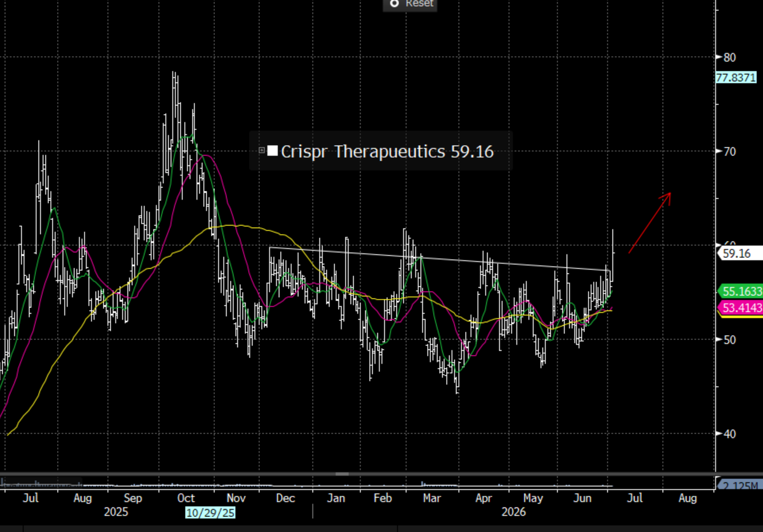Click the 2026 year label on the time axis
This screenshot has height=532, width=763.
[x=514, y=512]
